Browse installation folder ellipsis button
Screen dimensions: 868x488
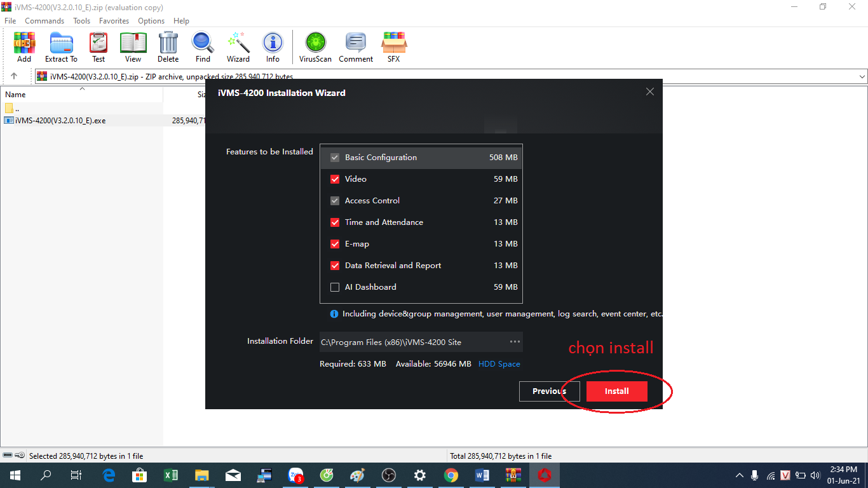click(x=515, y=342)
